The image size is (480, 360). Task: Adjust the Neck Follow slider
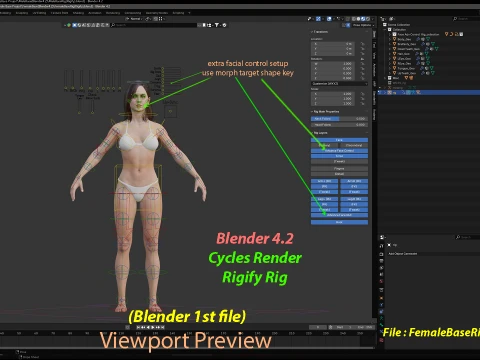[x=339, y=119]
